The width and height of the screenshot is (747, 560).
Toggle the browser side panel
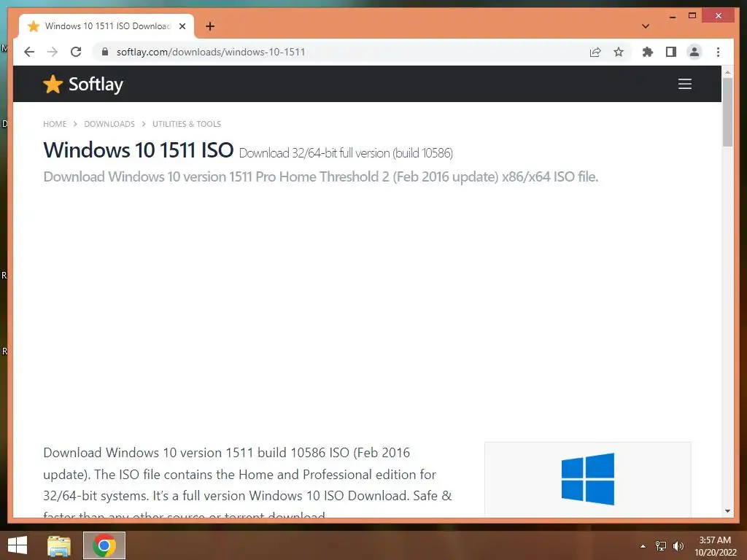[671, 52]
